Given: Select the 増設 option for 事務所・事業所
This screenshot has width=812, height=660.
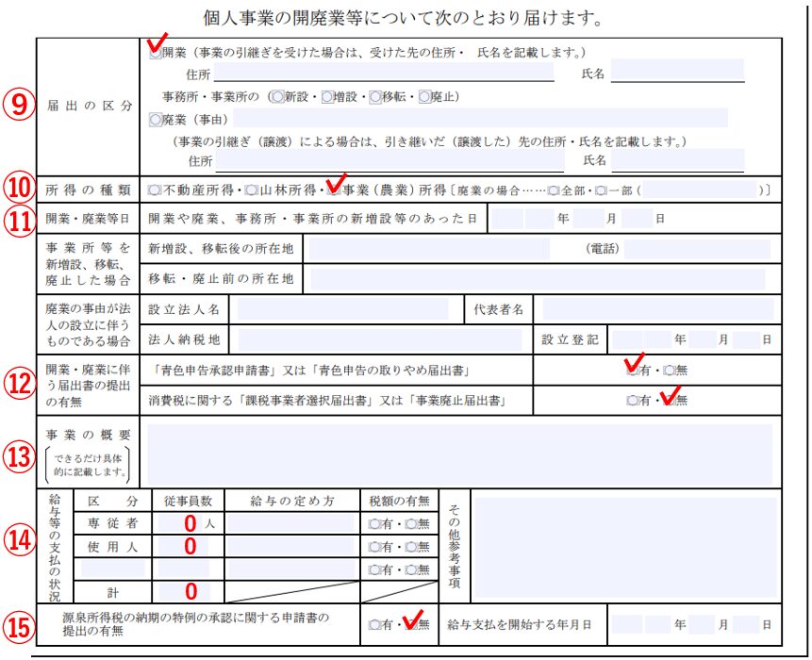Looking at the screenshot, I should 327,97.
